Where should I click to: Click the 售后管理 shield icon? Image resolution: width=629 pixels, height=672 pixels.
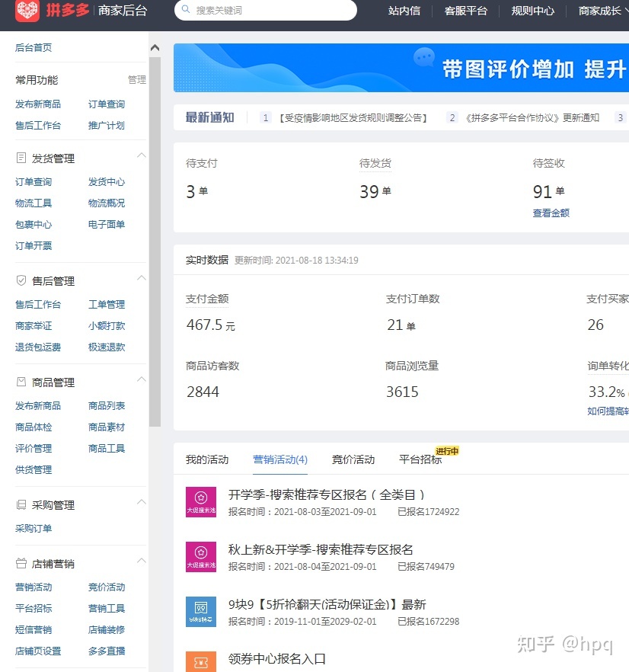coord(21,280)
